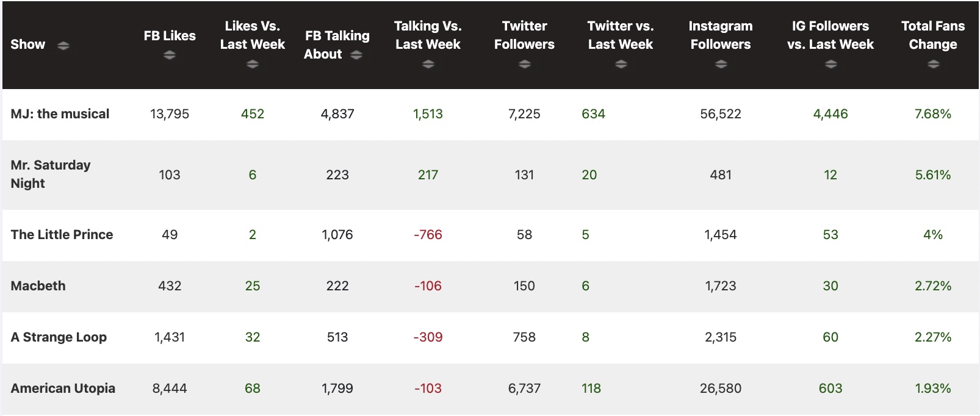Click the Macbeth show name
The image size is (980, 416).
(38, 286)
